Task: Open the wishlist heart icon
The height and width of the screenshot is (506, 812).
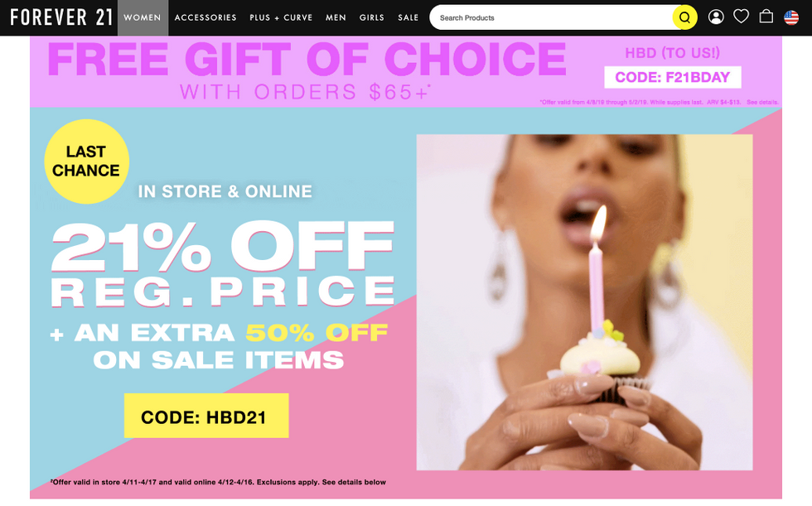Action: (x=741, y=17)
